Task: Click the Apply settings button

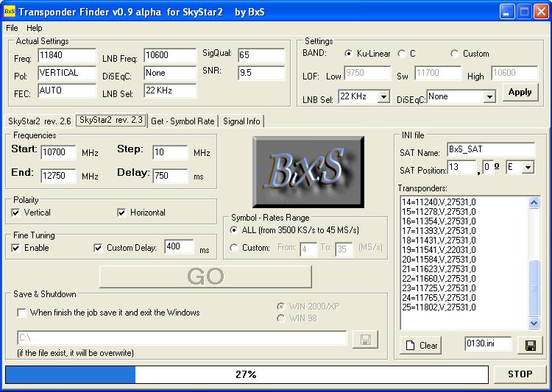Action: click(520, 92)
